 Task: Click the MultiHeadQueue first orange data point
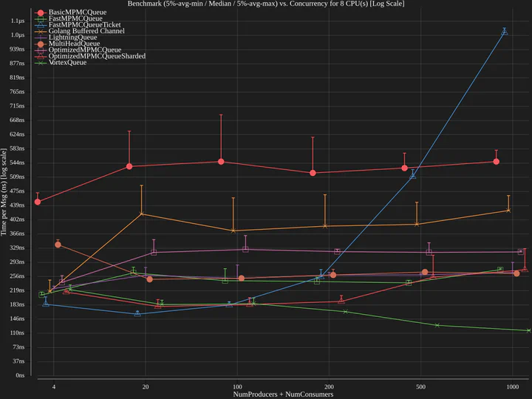pyautogui.click(x=58, y=245)
